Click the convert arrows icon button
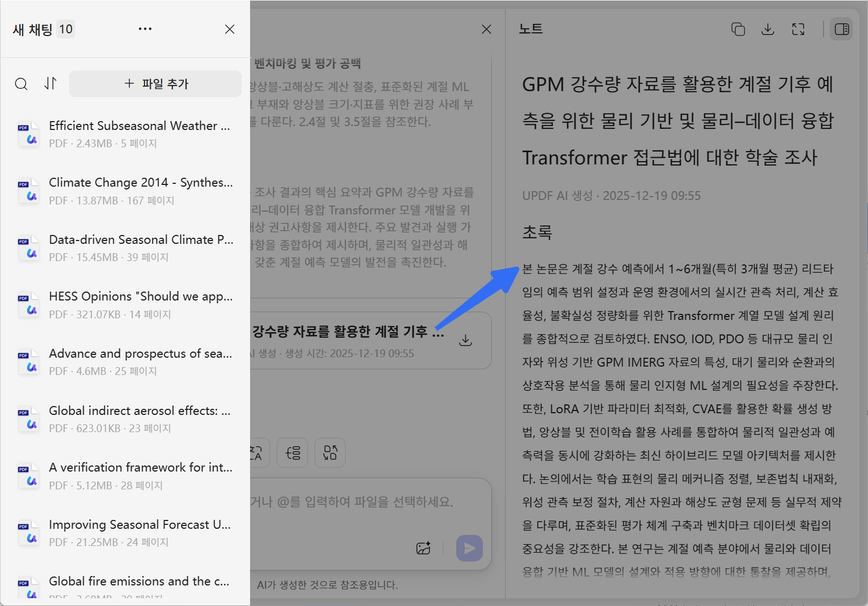The image size is (868, 606). coord(330,453)
